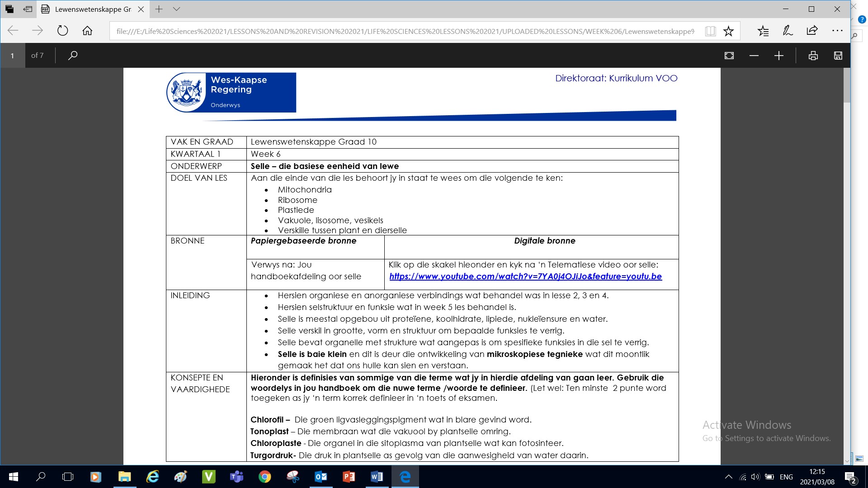The width and height of the screenshot is (868, 488).
Task: Click the 'Turgordruk' term
Action: click(x=272, y=455)
